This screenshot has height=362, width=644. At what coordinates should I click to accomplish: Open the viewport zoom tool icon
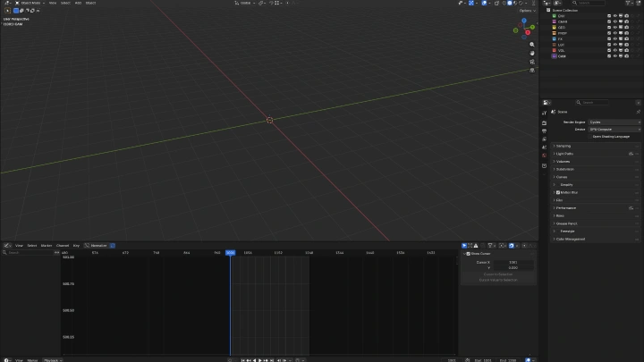pyautogui.click(x=532, y=45)
